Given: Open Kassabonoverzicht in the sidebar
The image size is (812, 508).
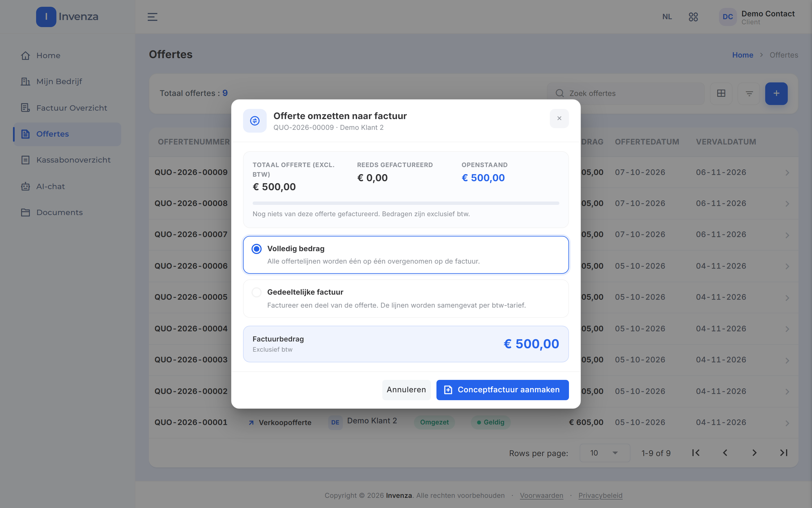Looking at the screenshot, I should (x=67, y=160).
